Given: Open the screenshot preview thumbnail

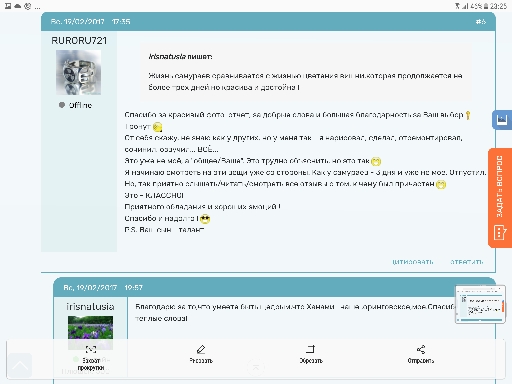Looking at the screenshot, I should (480, 304).
